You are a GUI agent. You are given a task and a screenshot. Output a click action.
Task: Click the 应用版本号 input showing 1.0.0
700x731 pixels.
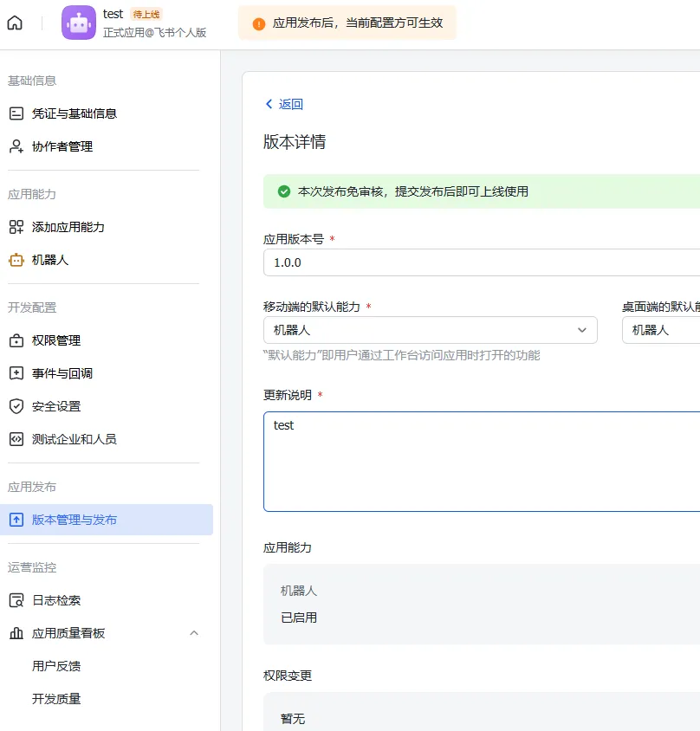tap(433, 262)
